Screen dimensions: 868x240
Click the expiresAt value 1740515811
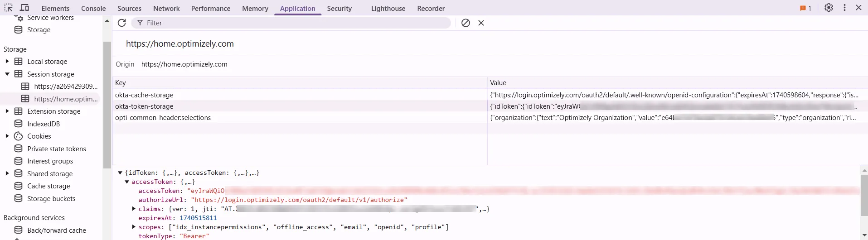pyautogui.click(x=198, y=218)
